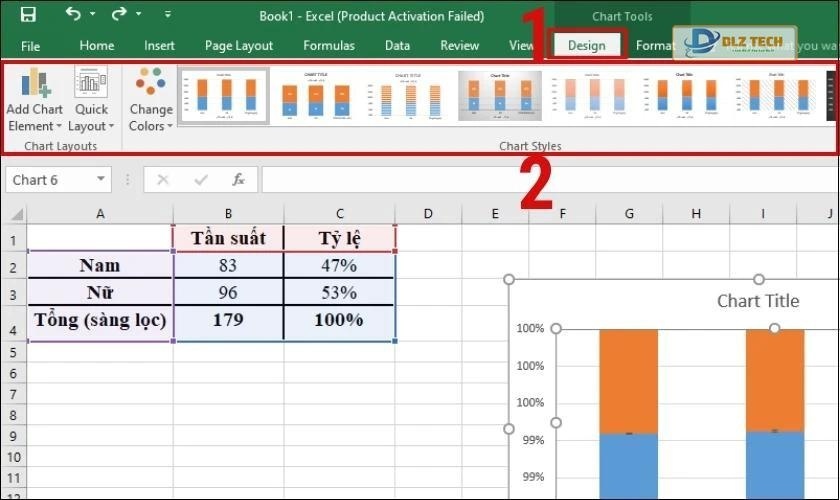Image resolution: width=840 pixels, height=500 pixels.
Task: Click the Insert Function fx icon
Action: click(238, 180)
